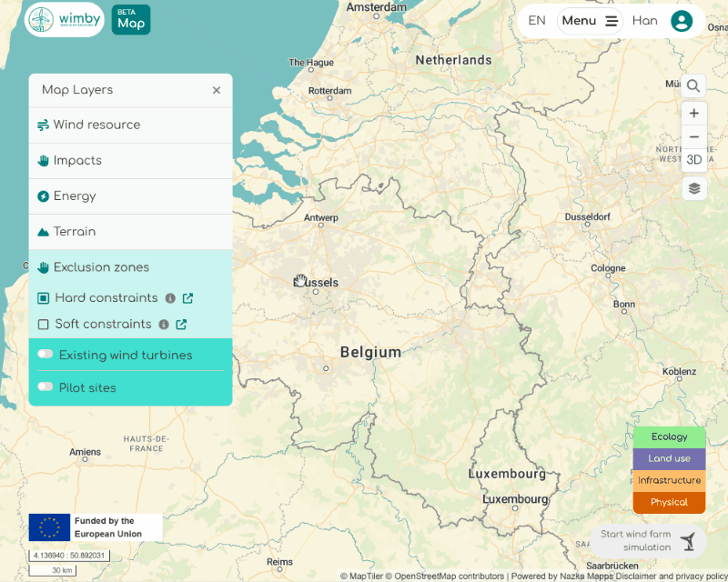728x582 pixels.
Task: Click the Hard constraints info icon
Action: [169, 298]
